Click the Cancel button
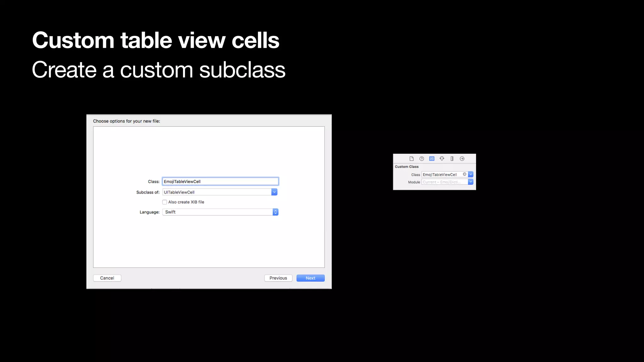The image size is (644, 362). click(x=107, y=278)
